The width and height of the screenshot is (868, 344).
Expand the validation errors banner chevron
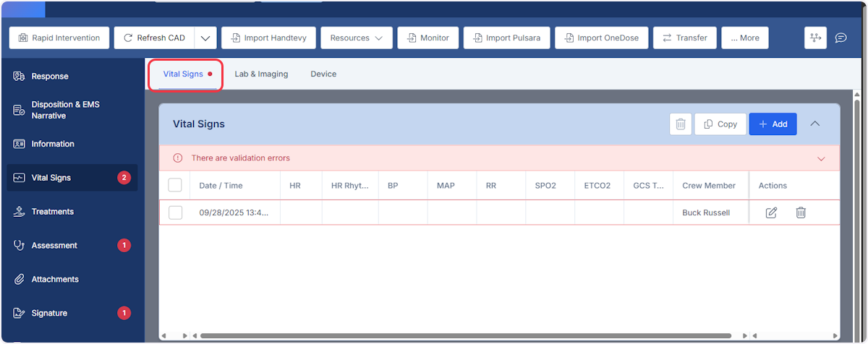[x=821, y=158]
